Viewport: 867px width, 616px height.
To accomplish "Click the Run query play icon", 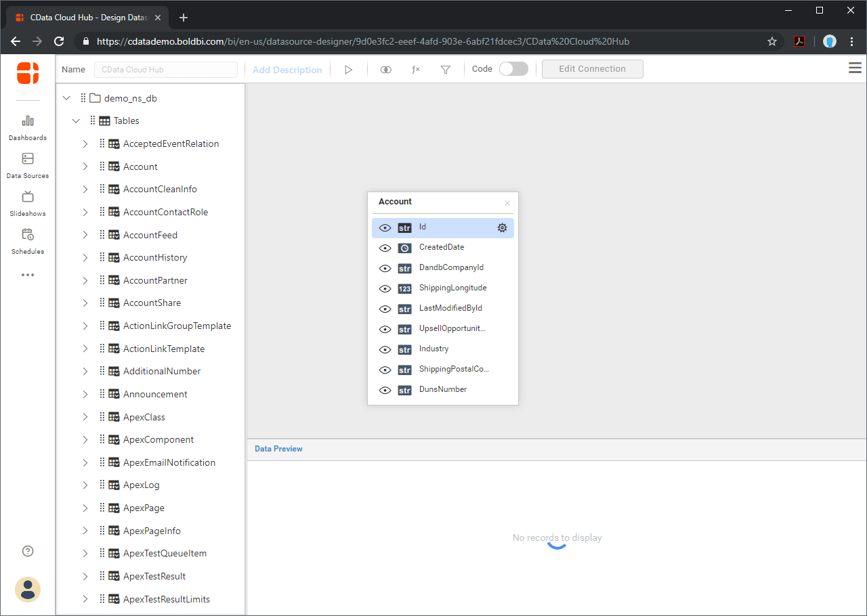I will (x=348, y=70).
